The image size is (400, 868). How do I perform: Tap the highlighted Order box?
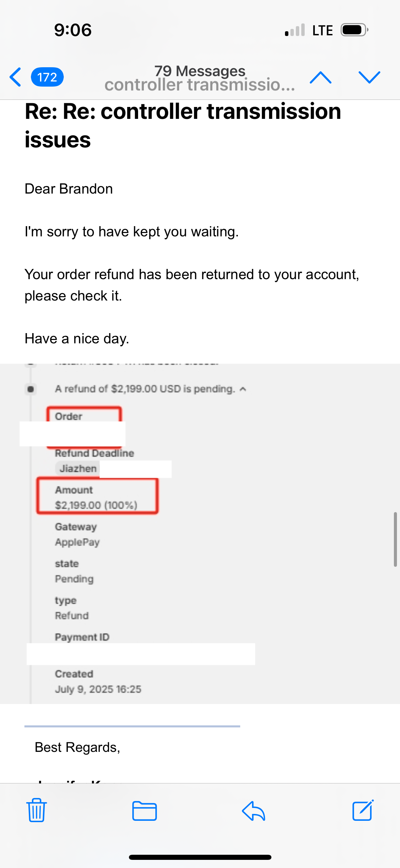click(x=84, y=416)
